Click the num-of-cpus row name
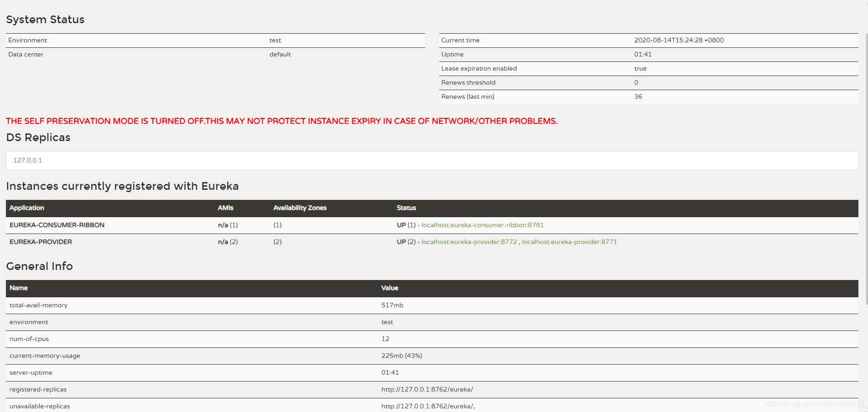868x412 pixels. [29, 339]
